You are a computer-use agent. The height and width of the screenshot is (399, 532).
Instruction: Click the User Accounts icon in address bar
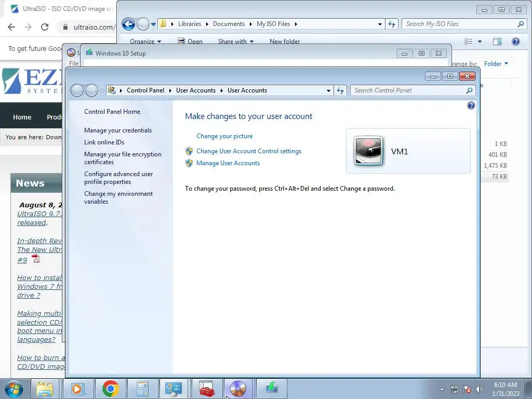[x=112, y=90]
